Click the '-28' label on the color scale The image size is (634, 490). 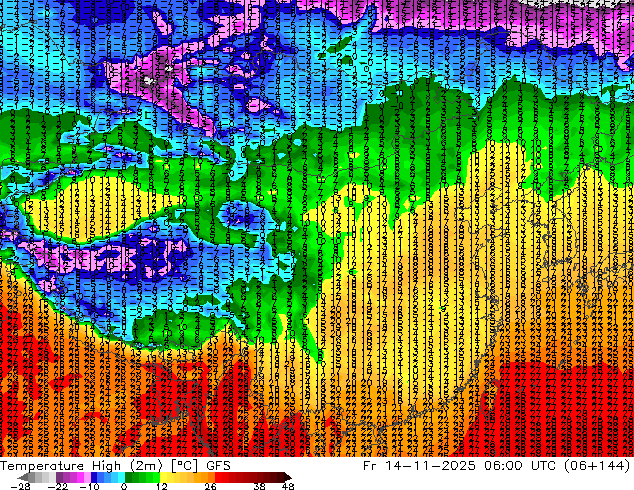pos(20,486)
